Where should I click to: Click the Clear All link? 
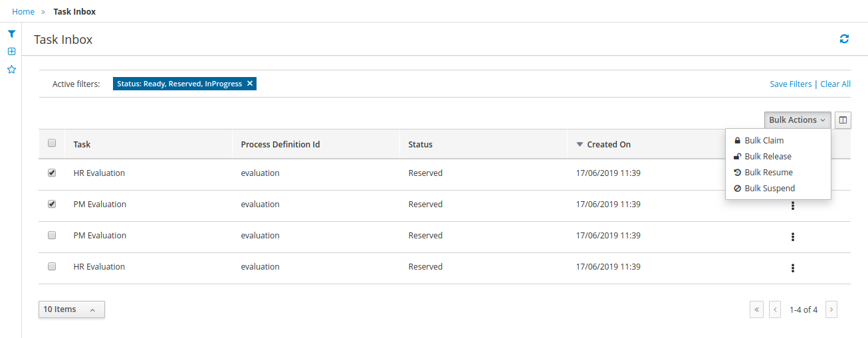click(835, 84)
